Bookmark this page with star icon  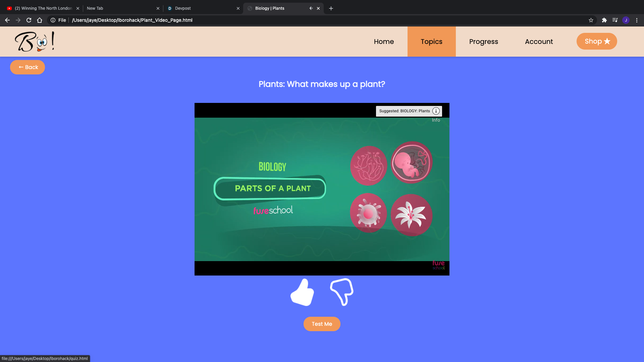pyautogui.click(x=591, y=20)
